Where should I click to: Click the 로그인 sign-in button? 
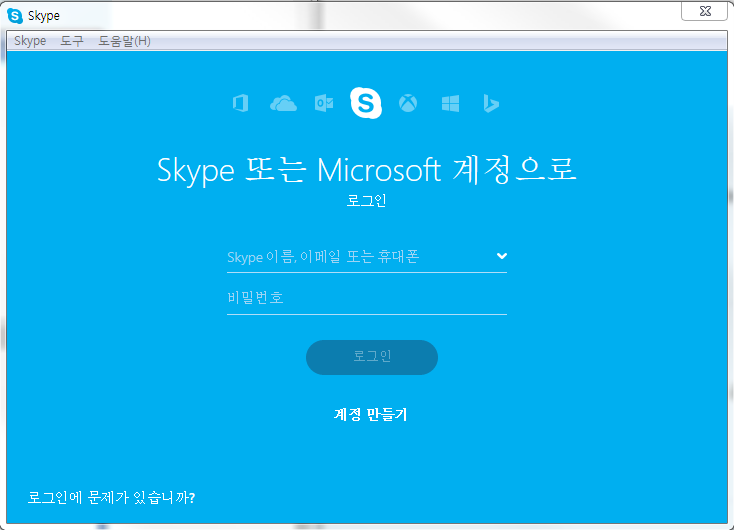pyautogui.click(x=372, y=357)
